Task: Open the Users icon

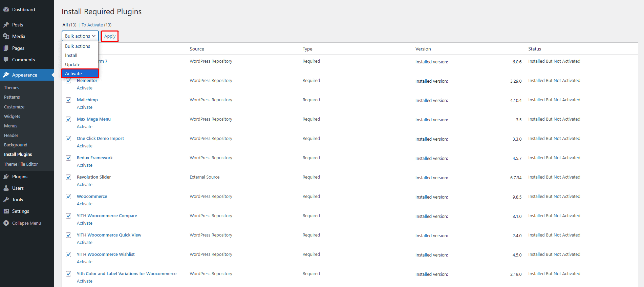Action: (x=6, y=188)
